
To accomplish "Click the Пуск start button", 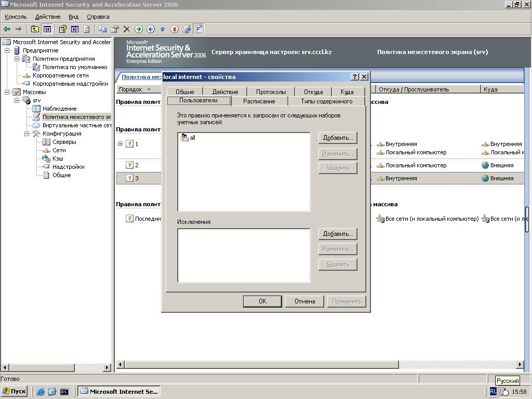I will pos(15,391).
